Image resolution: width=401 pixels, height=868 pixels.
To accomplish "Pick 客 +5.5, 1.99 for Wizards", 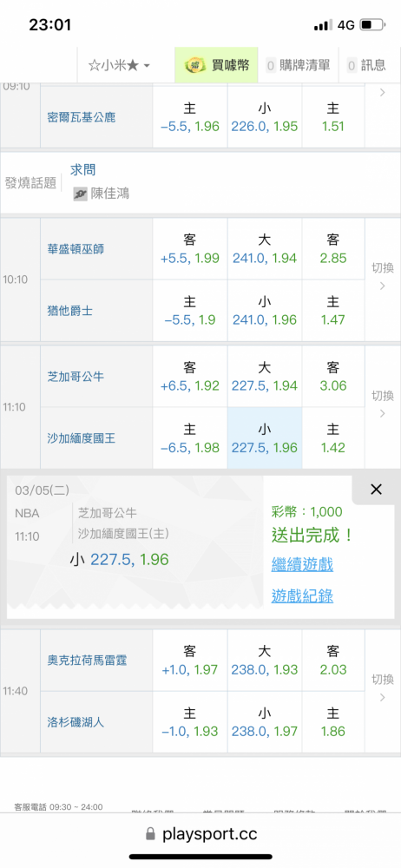I will tap(190, 248).
